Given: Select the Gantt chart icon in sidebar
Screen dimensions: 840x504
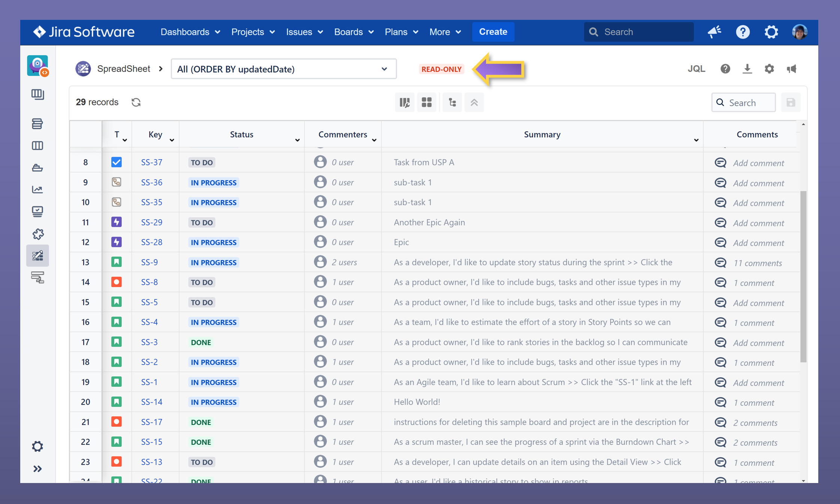Looking at the screenshot, I should (x=37, y=278).
